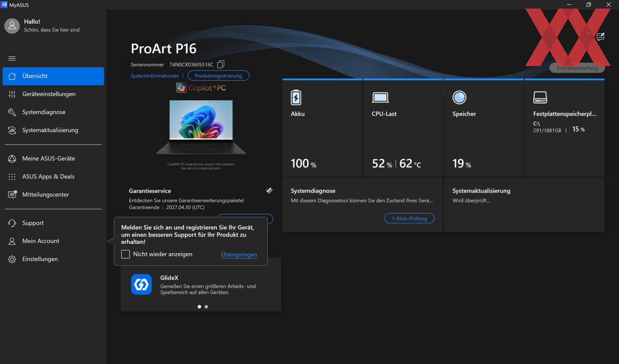Click the MyASUS app icon in title bar
Screen dimensions: 619x364
[4, 5]
